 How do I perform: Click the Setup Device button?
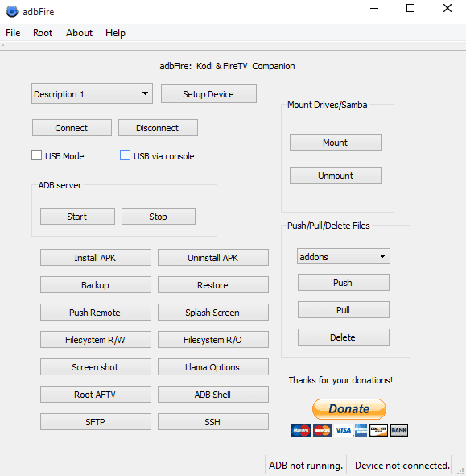tap(208, 93)
